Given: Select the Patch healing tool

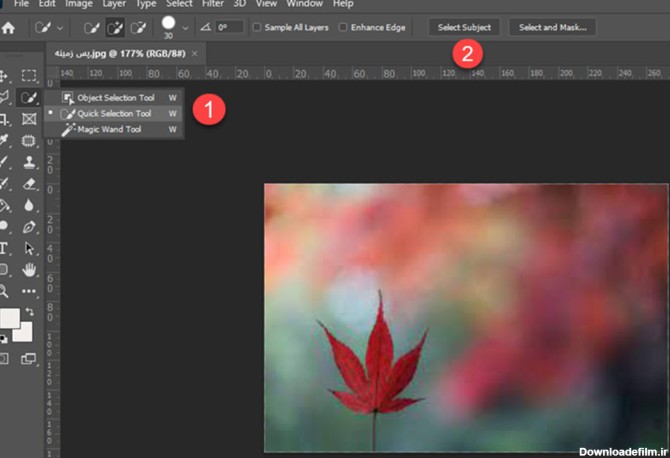Looking at the screenshot, I should tap(29, 141).
